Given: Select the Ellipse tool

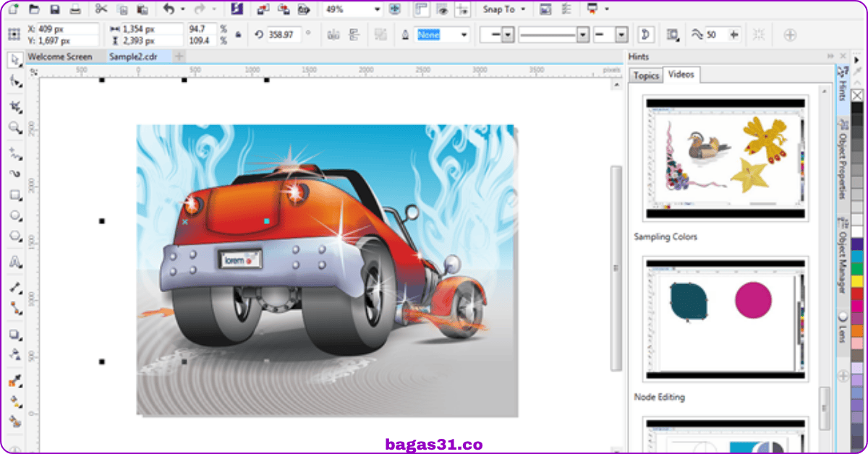Looking at the screenshot, I should (14, 215).
